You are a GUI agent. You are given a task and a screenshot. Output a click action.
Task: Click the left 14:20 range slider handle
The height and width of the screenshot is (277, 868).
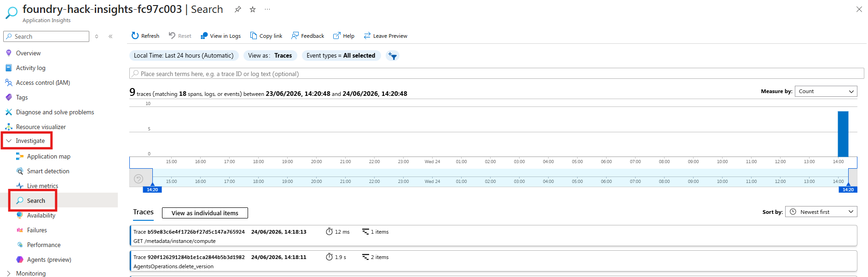pos(152,189)
